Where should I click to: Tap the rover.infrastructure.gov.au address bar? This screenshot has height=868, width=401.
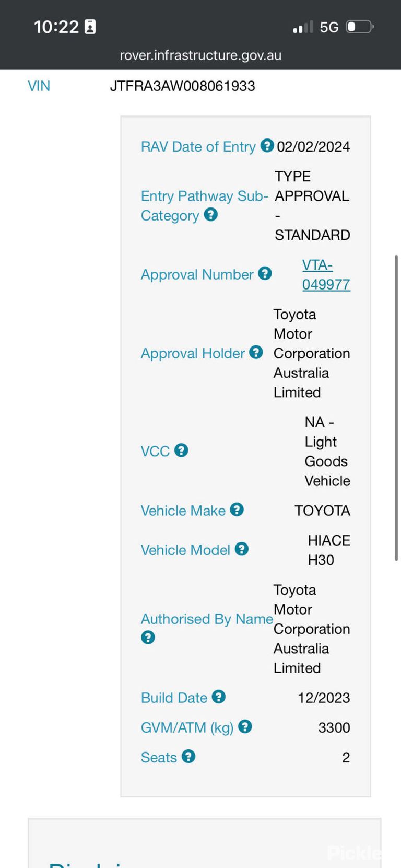200,55
